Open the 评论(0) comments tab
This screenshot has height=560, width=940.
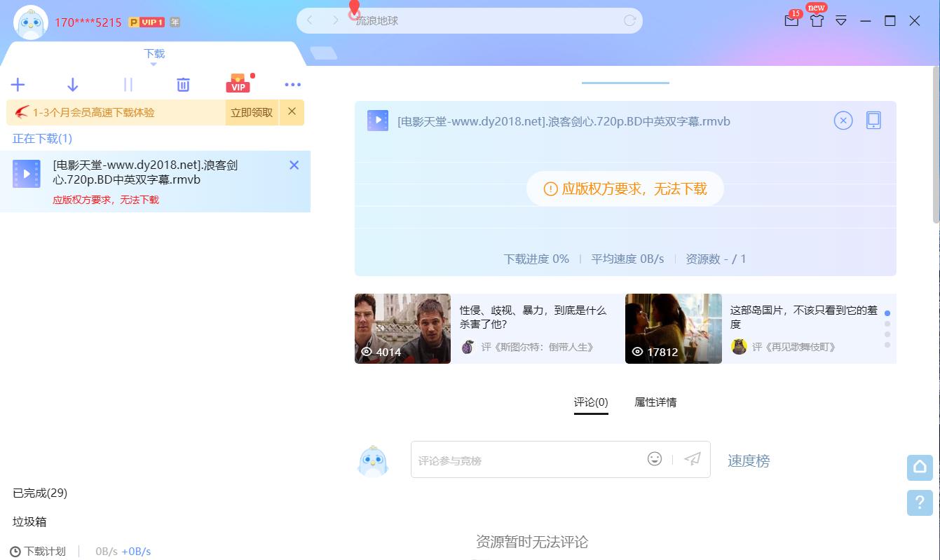point(591,402)
